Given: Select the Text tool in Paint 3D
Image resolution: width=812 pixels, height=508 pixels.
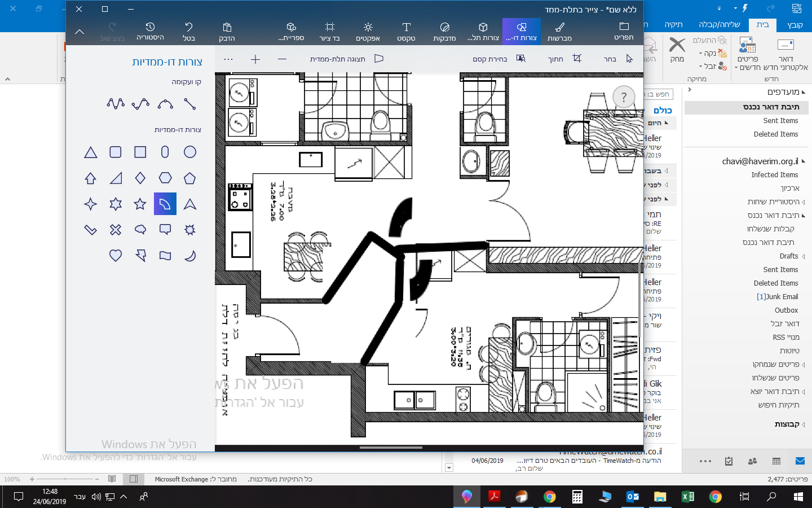Looking at the screenshot, I should click(406, 32).
